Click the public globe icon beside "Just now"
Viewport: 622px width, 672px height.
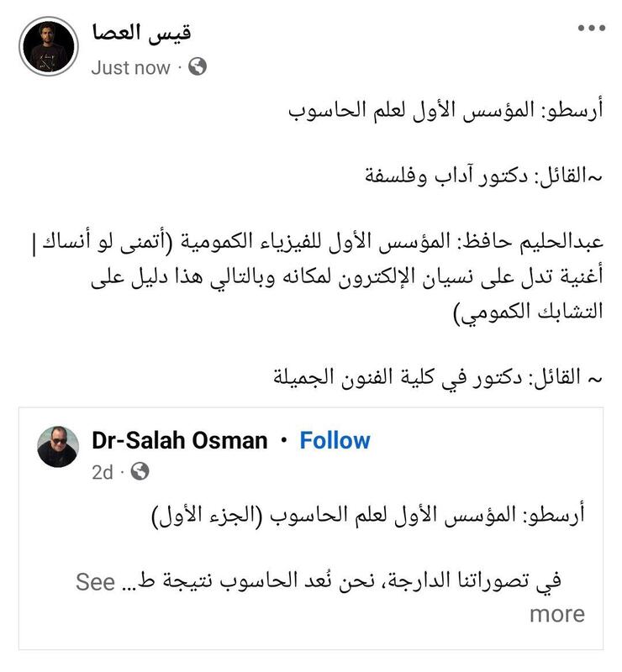coord(198,67)
